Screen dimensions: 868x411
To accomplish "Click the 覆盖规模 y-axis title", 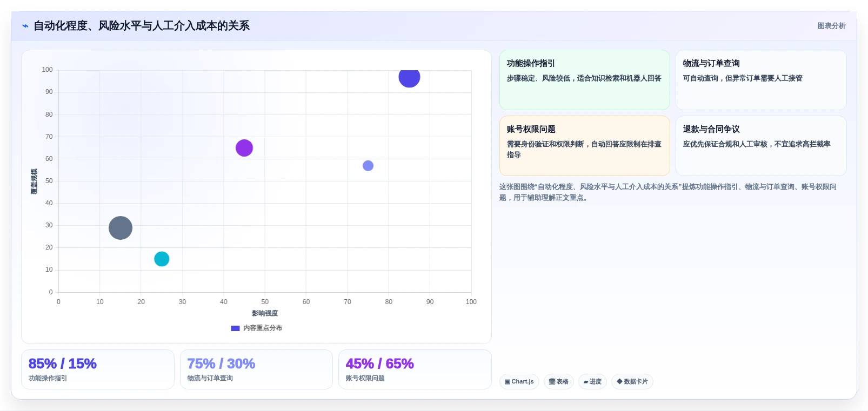I will pos(34,181).
